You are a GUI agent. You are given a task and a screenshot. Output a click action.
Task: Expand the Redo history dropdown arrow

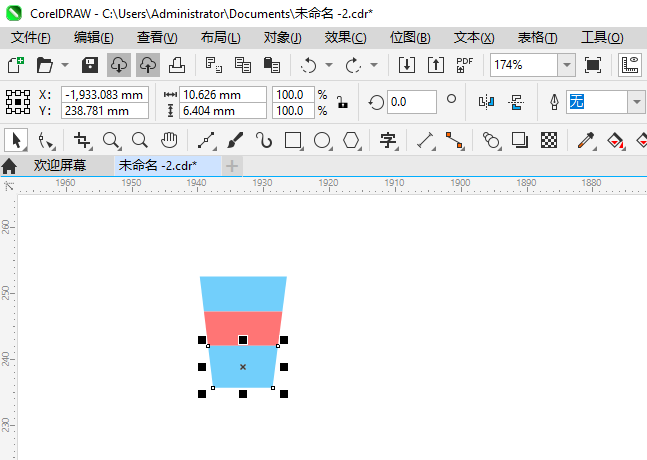374,65
